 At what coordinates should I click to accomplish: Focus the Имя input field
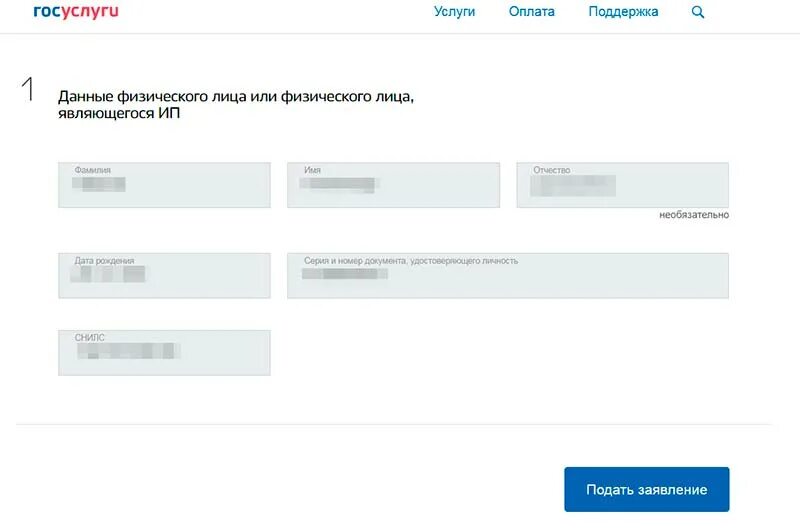click(393, 185)
